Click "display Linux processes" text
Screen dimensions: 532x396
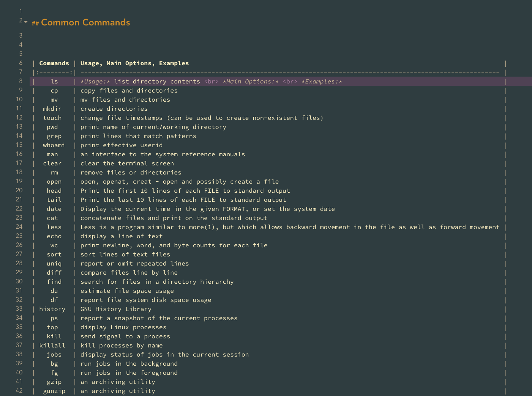tap(123, 327)
